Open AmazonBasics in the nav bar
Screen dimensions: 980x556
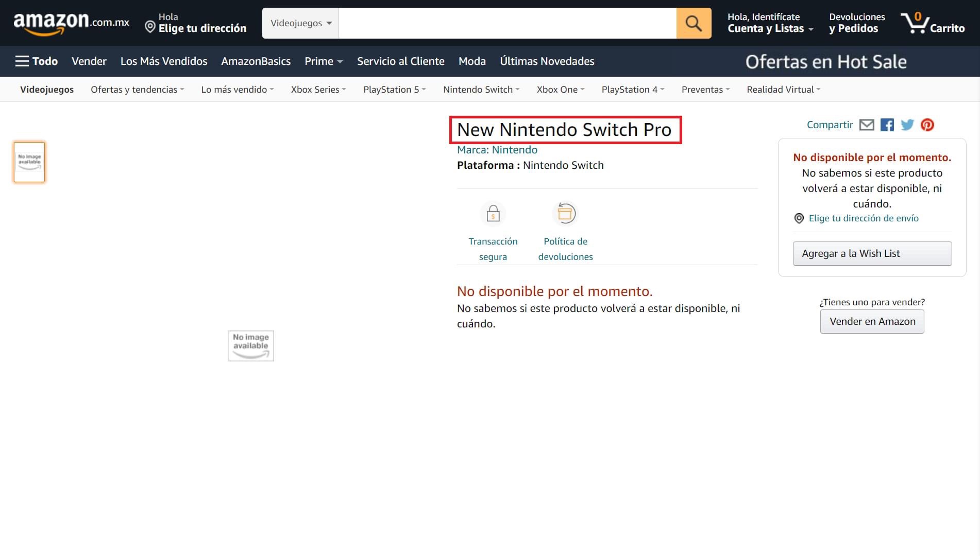coord(256,61)
